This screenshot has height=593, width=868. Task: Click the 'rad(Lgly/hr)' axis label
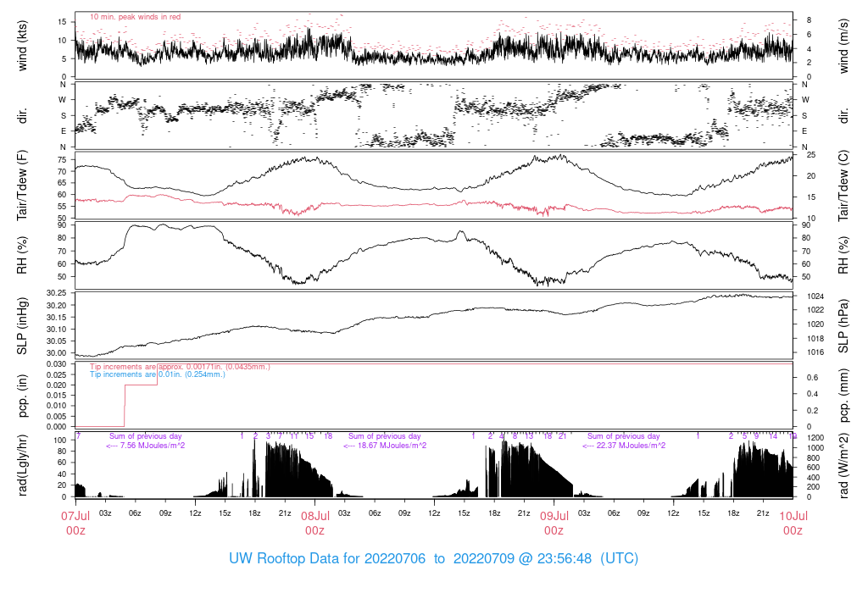tap(22, 465)
